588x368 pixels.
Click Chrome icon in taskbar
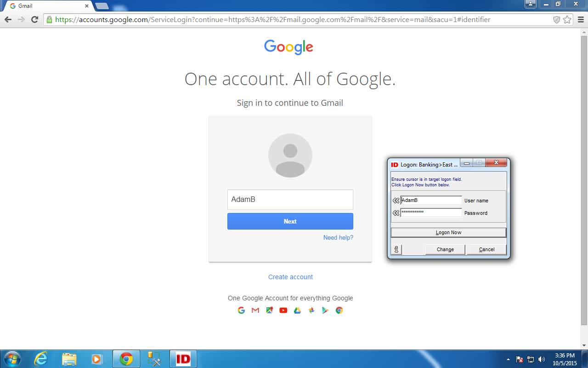tap(126, 359)
